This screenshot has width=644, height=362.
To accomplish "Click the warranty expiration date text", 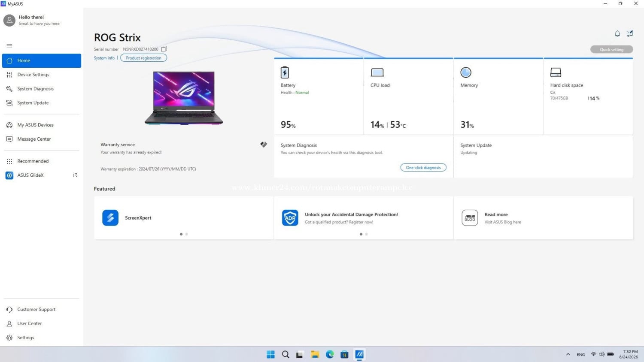I will pos(148,169).
